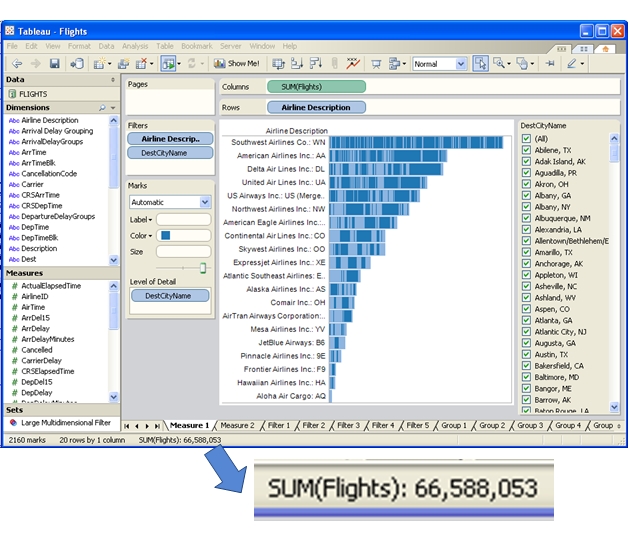Switch to the Filter 1 sheet tab

click(278, 425)
